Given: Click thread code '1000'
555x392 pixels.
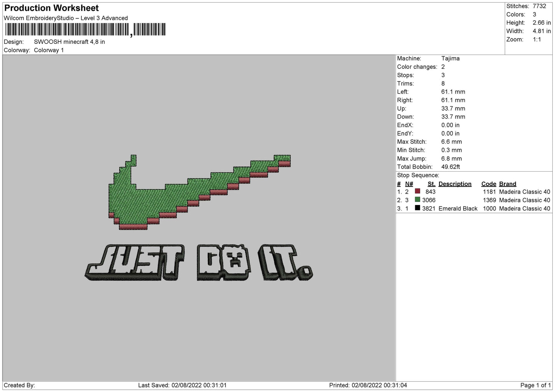Looking at the screenshot, I should [x=489, y=208].
